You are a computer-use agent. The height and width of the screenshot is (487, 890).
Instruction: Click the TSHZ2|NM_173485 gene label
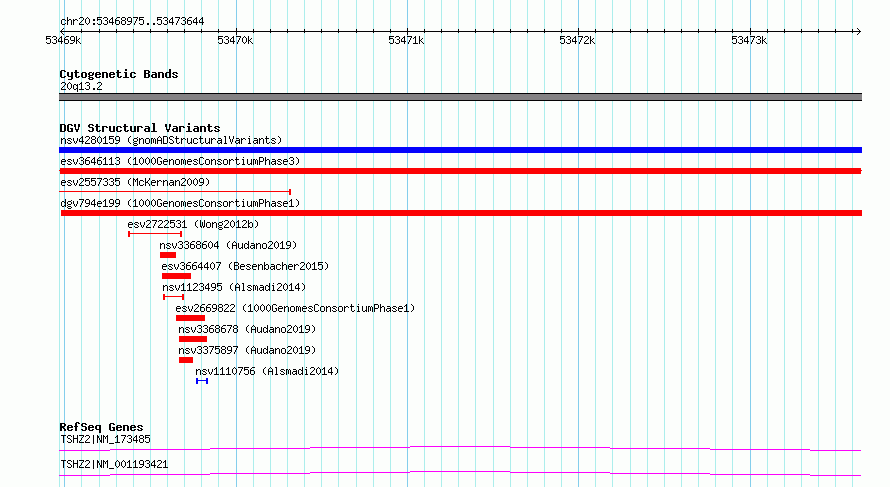click(x=106, y=439)
